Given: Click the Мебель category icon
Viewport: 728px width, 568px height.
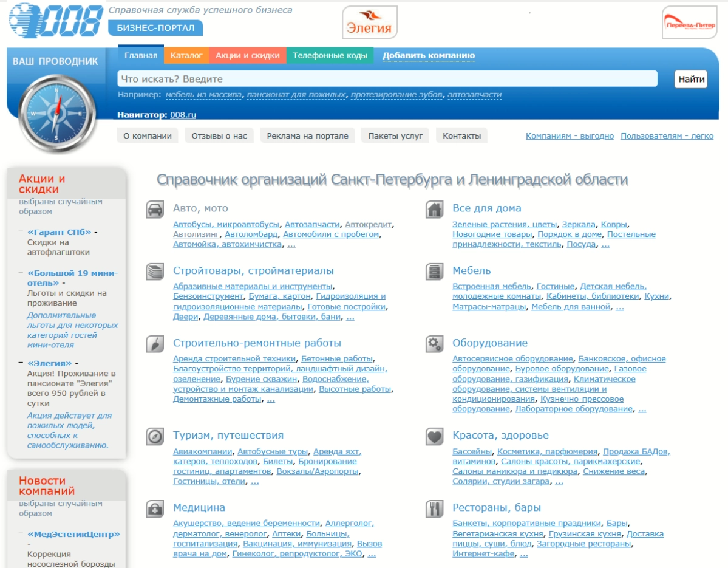Looking at the screenshot, I should pyautogui.click(x=434, y=272).
